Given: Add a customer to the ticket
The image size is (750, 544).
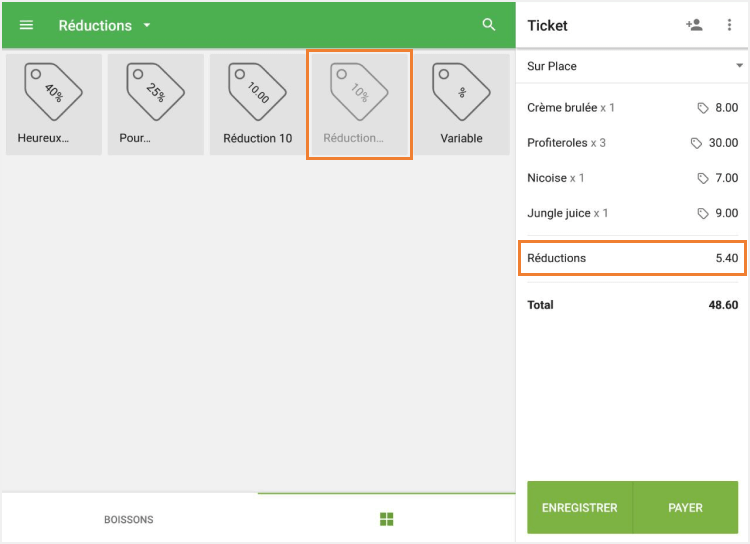Looking at the screenshot, I should click(694, 25).
